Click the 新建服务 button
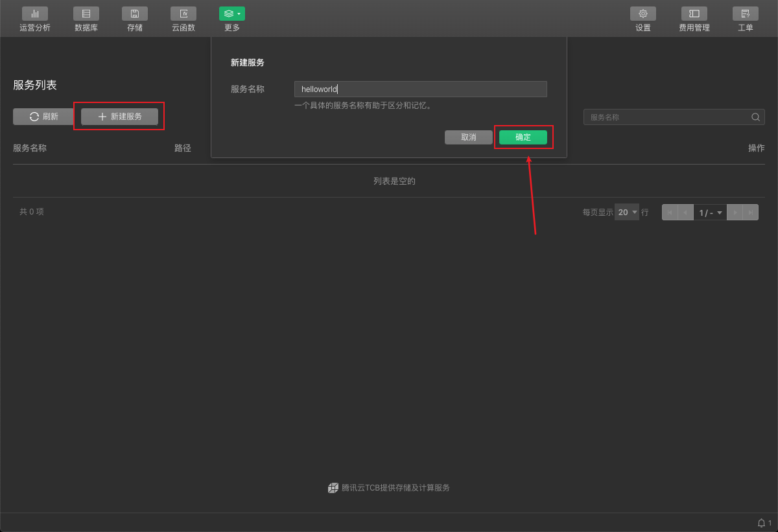 pyautogui.click(x=120, y=117)
